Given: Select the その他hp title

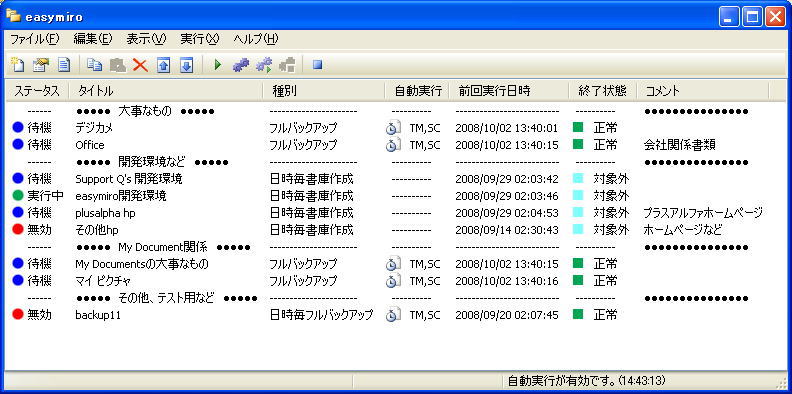Looking at the screenshot, I should pos(96,230).
